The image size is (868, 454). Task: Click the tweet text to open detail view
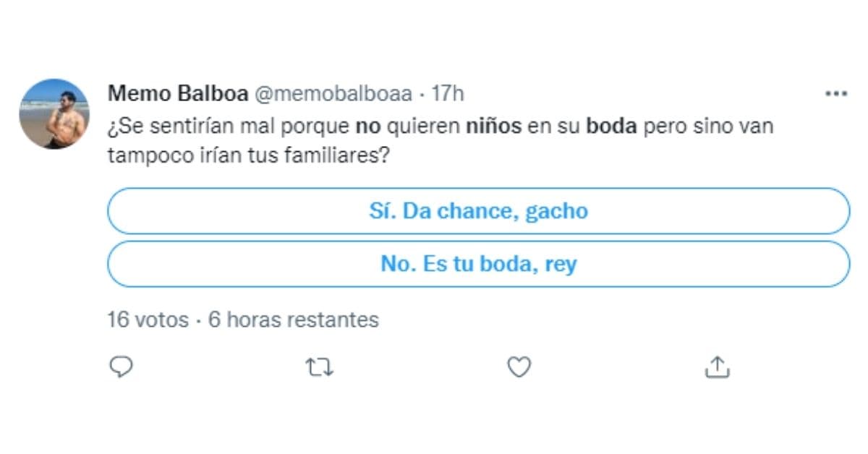[434, 141]
